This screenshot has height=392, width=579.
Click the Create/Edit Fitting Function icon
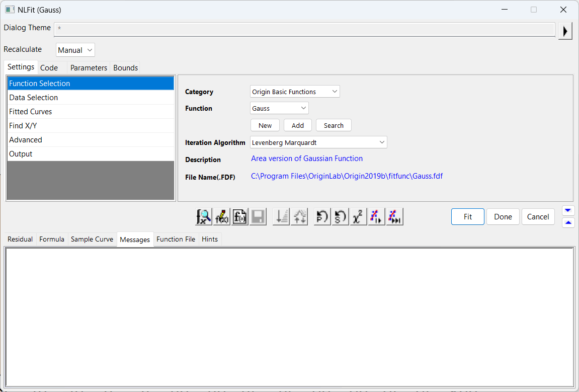click(x=240, y=217)
